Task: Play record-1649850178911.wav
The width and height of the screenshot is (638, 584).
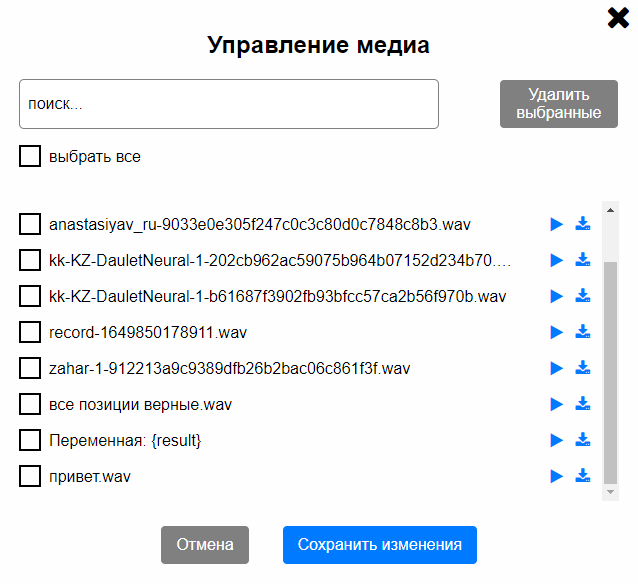Action: click(557, 332)
